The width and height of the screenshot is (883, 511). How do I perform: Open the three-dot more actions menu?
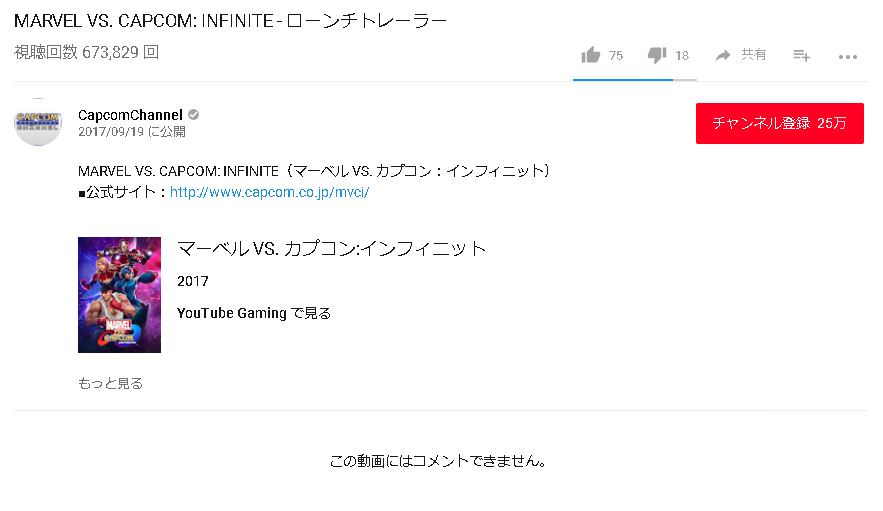tap(848, 56)
